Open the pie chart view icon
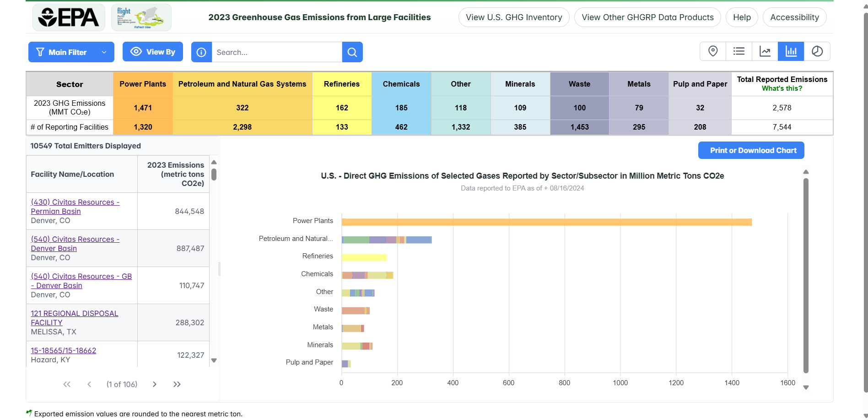The width and height of the screenshot is (868, 420). (x=818, y=51)
